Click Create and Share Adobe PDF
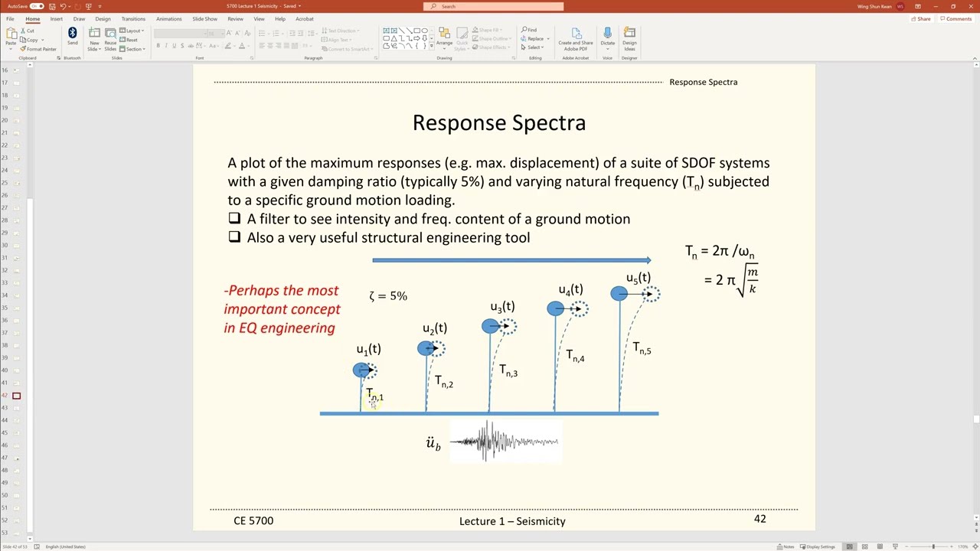Viewport: 980px width, 551px height. 575,39
